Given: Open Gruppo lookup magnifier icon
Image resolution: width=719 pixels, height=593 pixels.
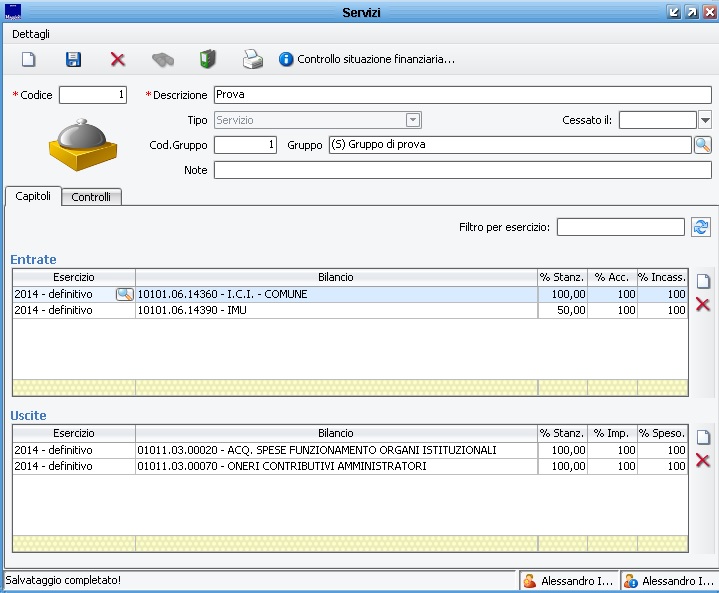Looking at the screenshot, I should [702, 145].
